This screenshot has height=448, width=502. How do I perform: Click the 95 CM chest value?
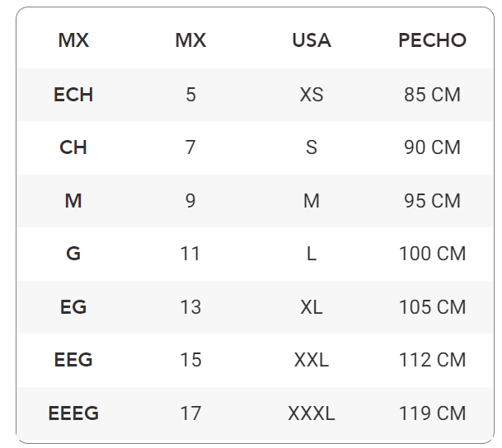pyautogui.click(x=432, y=201)
